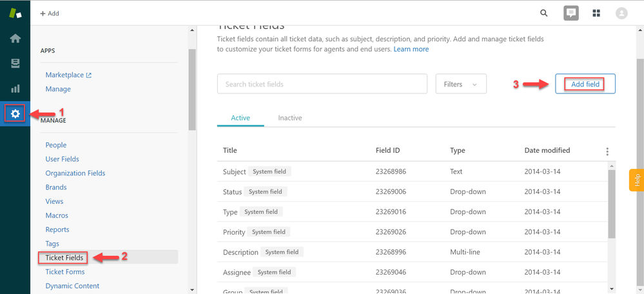
Task: Open the chat conversations icon
Action: (571, 13)
